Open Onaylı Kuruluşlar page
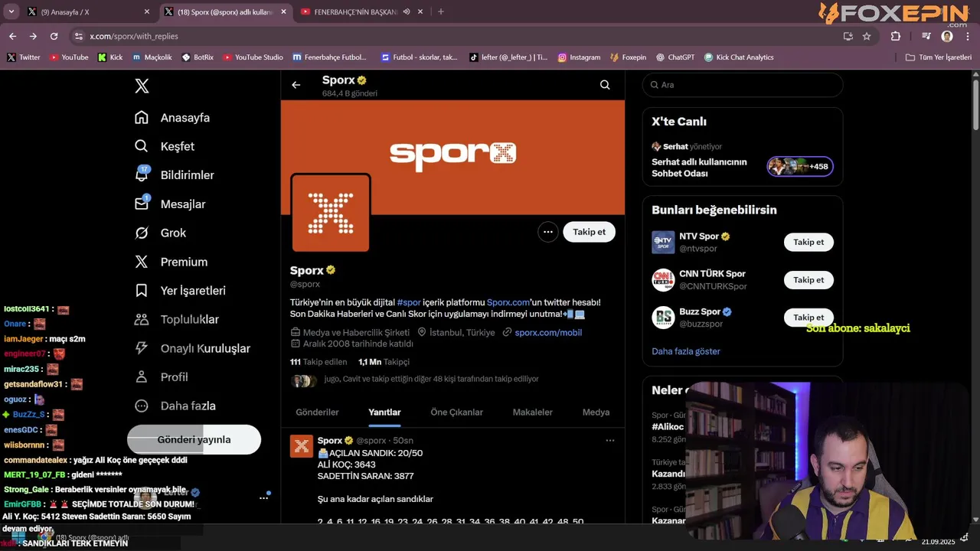Image resolution: width=980 pixels, height=551 pixels. tap(192, 348)
